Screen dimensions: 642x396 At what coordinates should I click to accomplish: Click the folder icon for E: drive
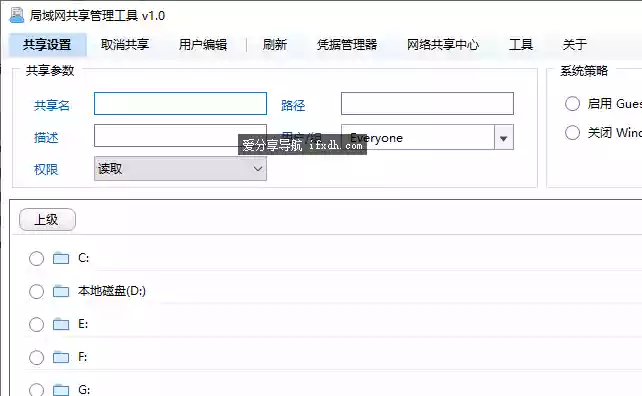(61, 324)
